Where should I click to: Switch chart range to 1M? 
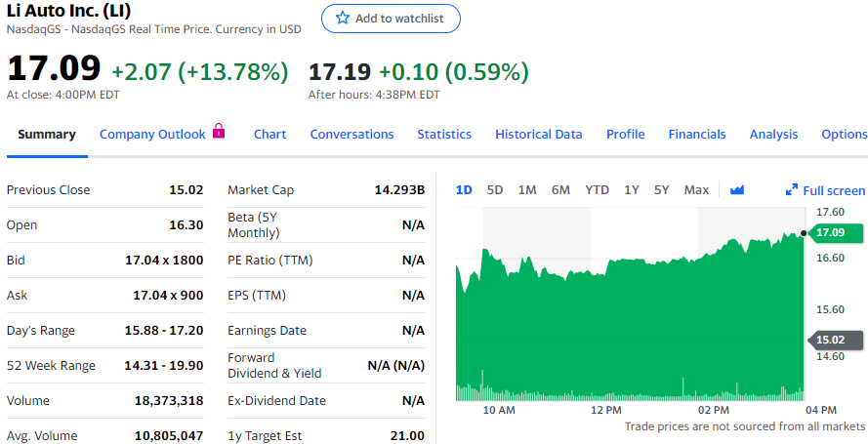(x=527, y=189)
